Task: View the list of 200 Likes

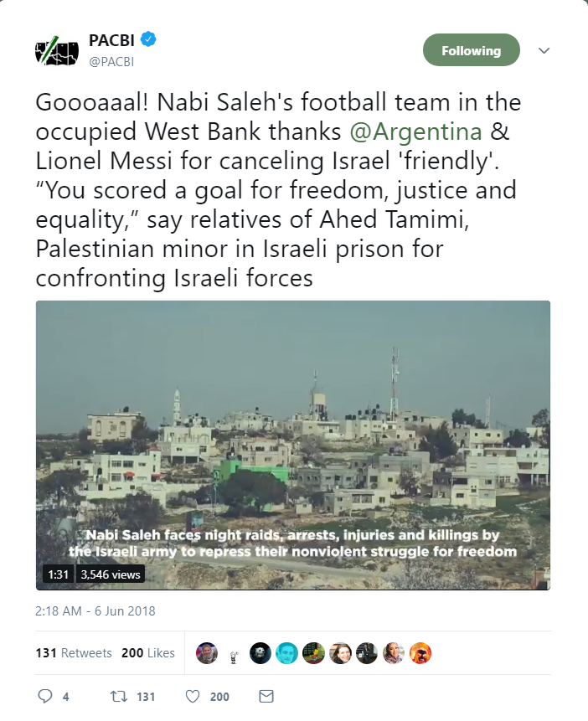Action: tap(148, 653)
